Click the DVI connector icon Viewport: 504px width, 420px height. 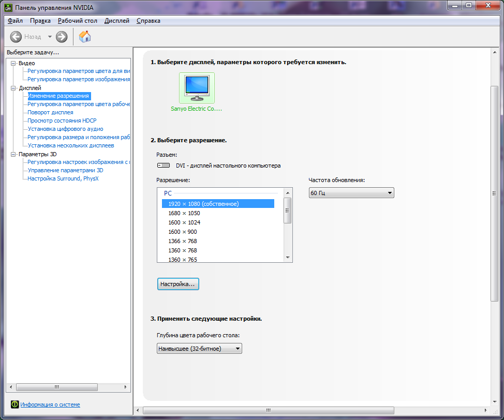tap(164, 166)
